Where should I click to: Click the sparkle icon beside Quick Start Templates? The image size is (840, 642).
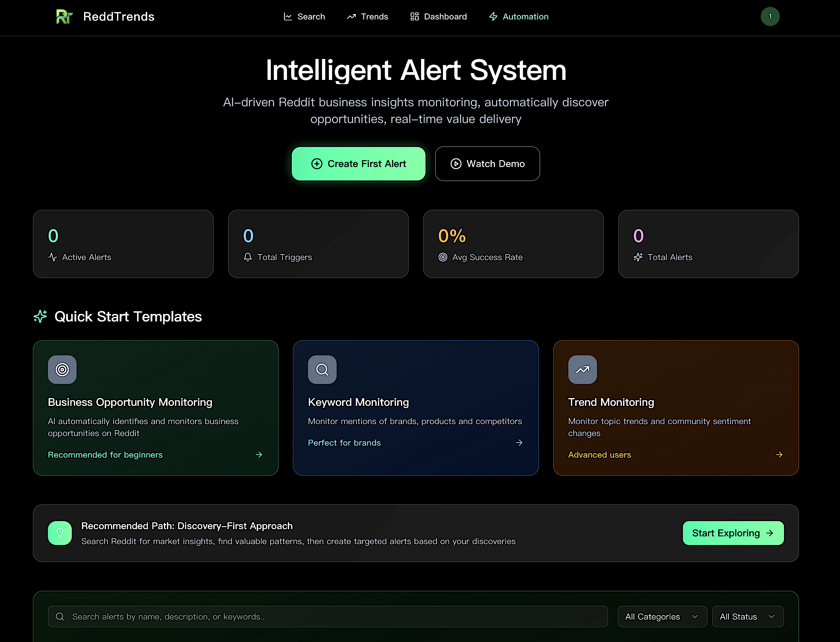click(x=40, y=316)
